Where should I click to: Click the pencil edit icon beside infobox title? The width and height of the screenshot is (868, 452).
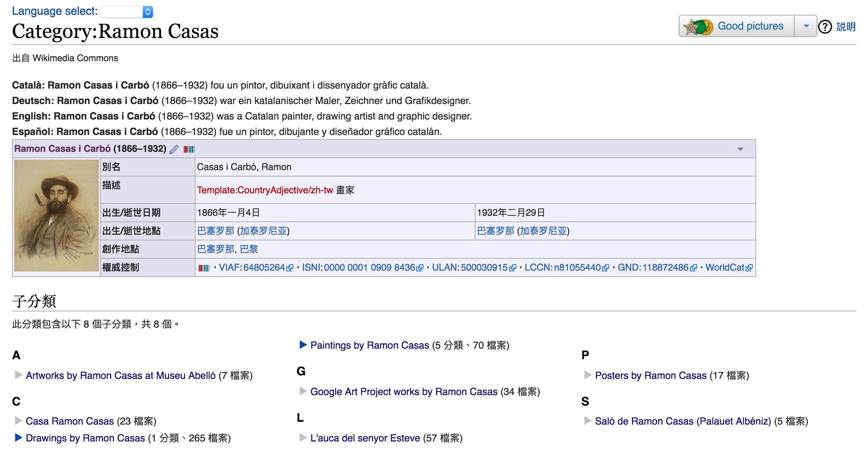(x=173, y=149)
